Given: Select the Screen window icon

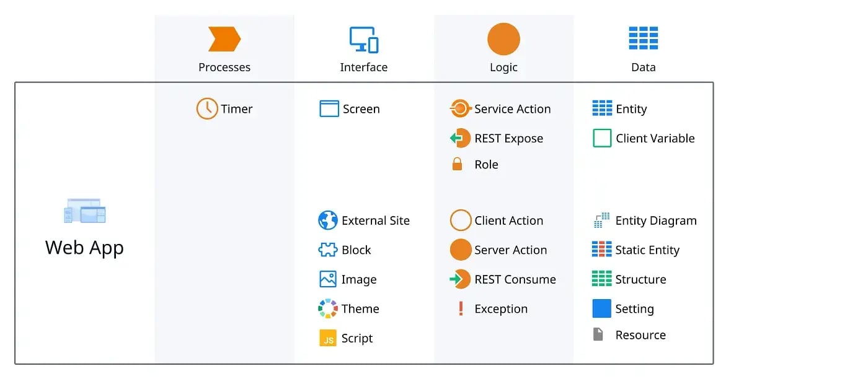Looking at the screenshot, I should point(329,109).
